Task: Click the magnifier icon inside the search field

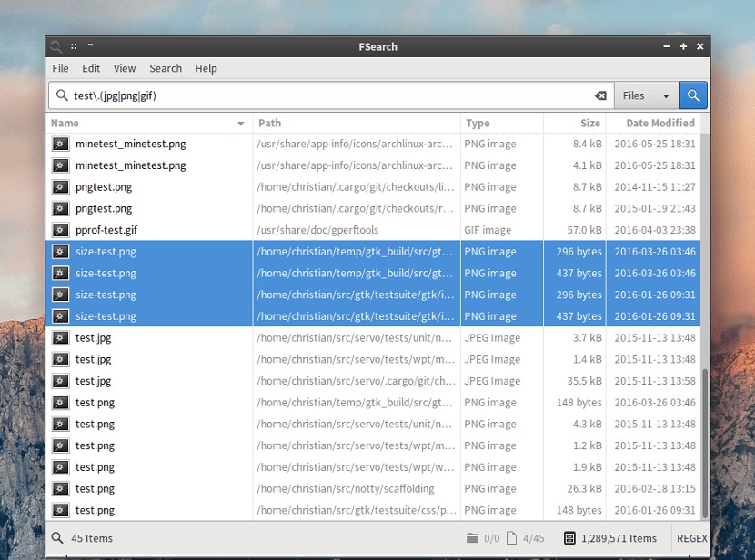Action: pos(62,95)
